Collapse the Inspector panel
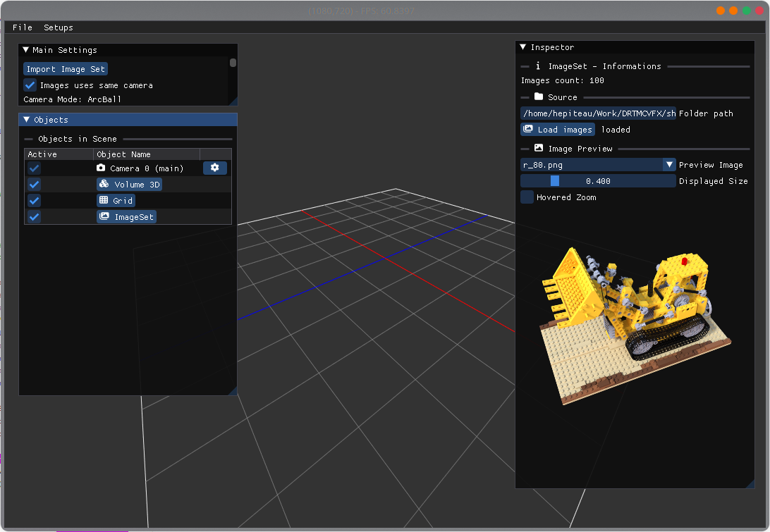The width and height of the screenshot is (770, 532). tap(523, 47)
